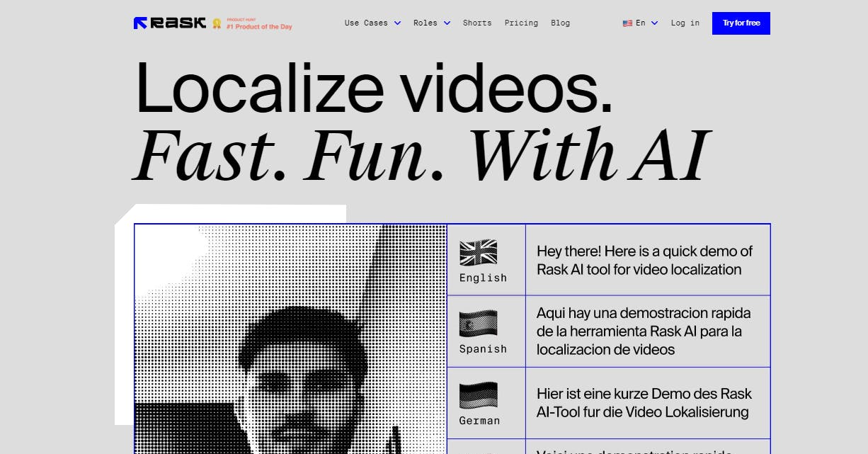Click the Spanish language label

pyautogui.click(x=483, y=348)
